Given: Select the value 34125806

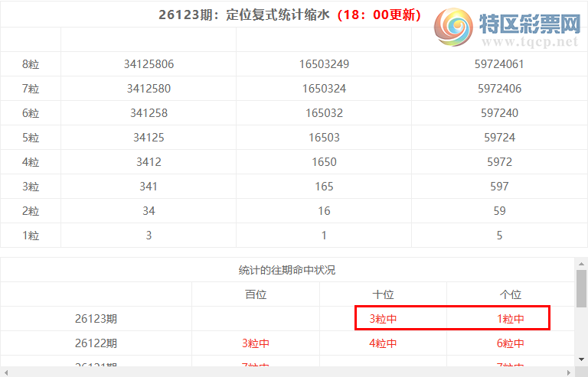Looking at the screenshot, I should coord(149,64).
